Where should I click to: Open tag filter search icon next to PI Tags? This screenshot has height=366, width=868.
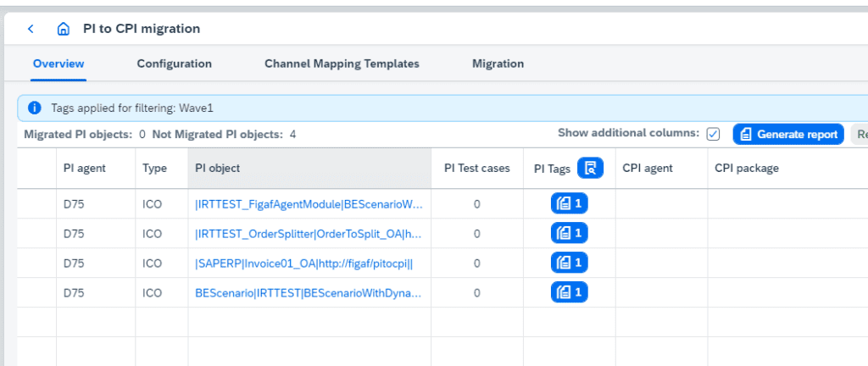pyautogui.click(x=591, y=168)
